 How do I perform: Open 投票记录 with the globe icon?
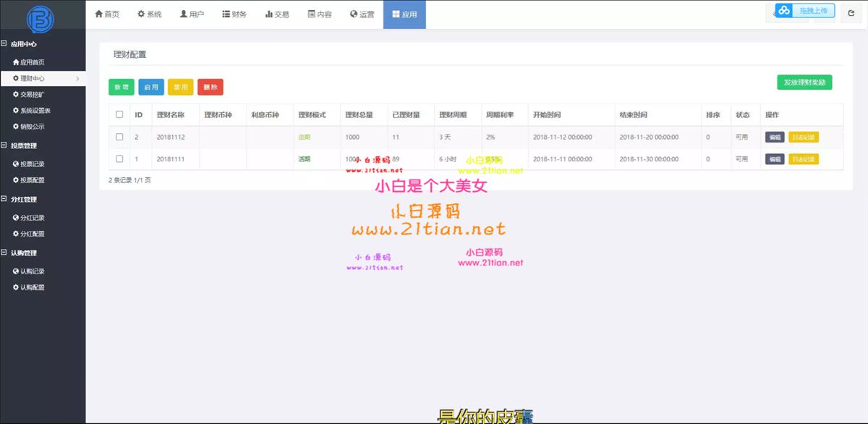pyautogui.click(x=28, y=164)
